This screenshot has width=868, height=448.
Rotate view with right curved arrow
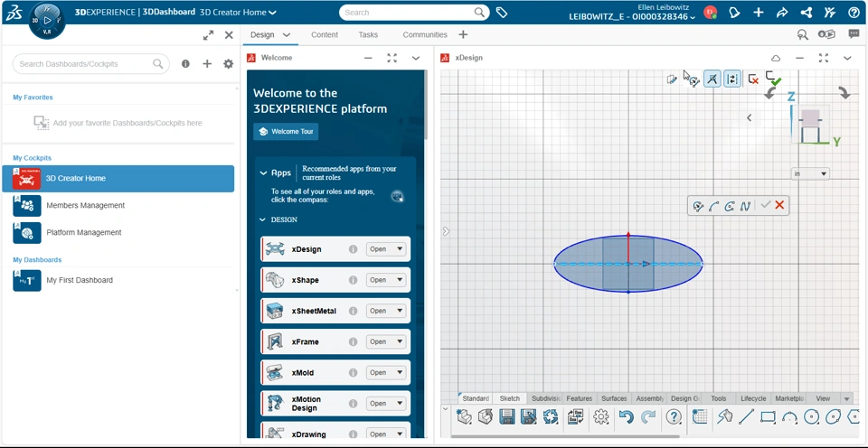coord(844,93)
